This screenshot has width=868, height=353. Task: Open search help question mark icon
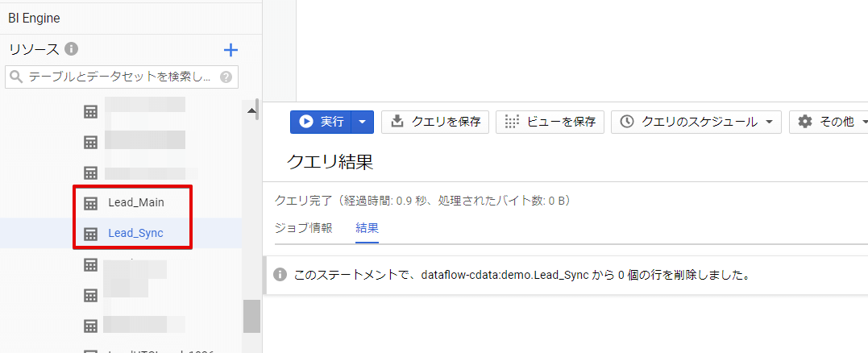click(x=226, y=77)
